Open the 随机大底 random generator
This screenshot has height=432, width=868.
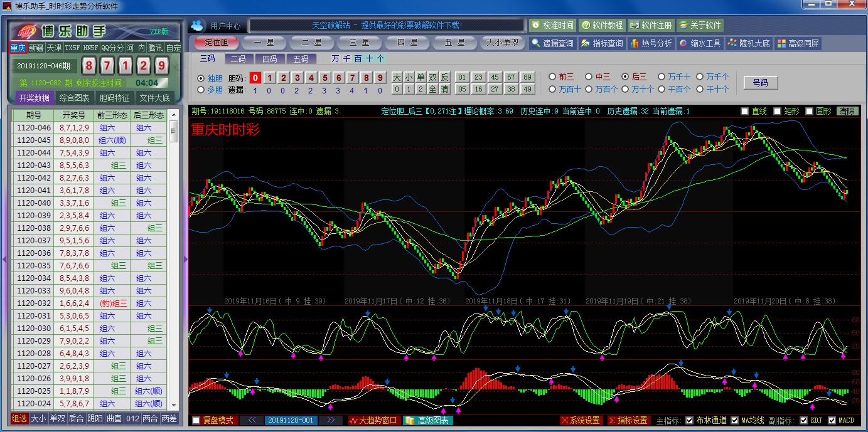click(x=748, y=43)
